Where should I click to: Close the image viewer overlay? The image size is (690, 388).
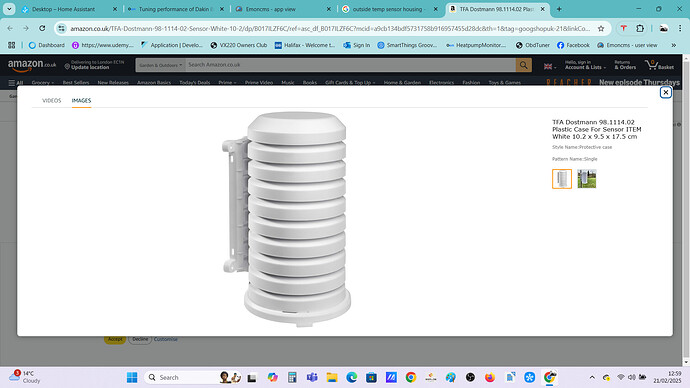coord(665,92)
